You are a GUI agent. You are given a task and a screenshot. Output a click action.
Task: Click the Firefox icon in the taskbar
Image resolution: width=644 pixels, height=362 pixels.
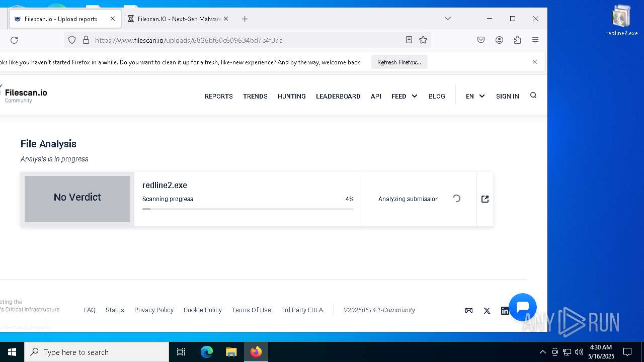[x=256, y=352]
